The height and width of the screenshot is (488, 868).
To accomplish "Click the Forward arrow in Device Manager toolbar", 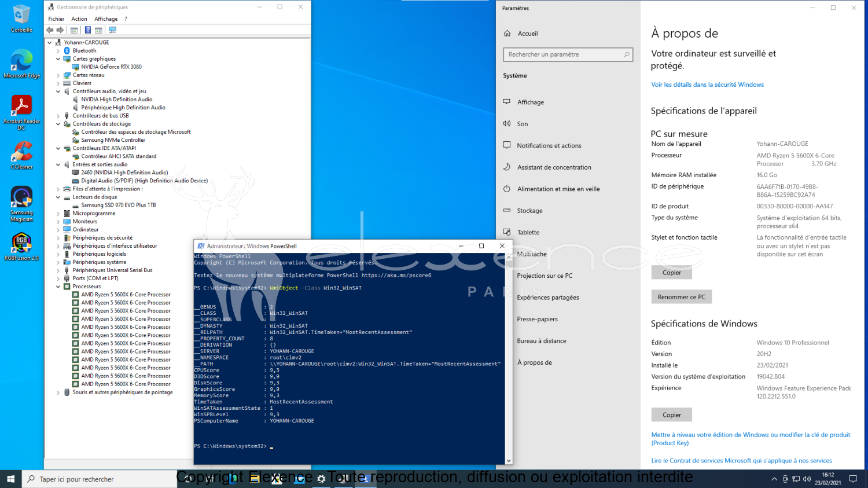I will click(x=60, y=30).
